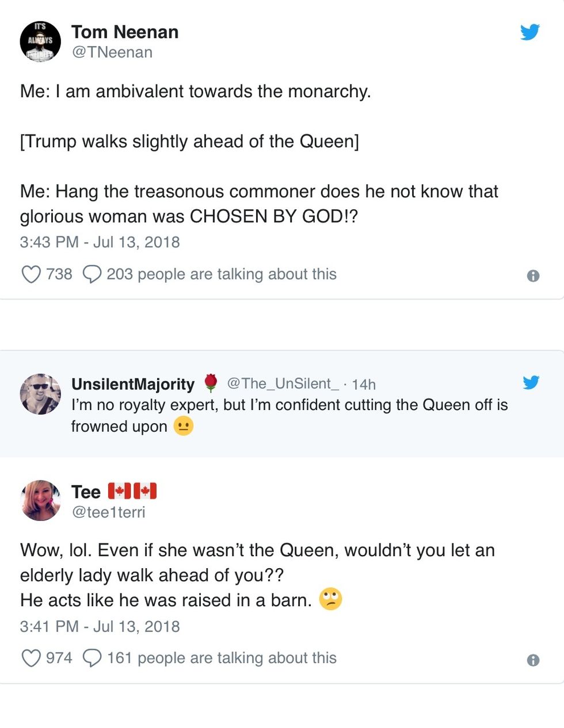Open reply bubble icon on Tee's tweet
Image resolution: width=564 pixels, height=728 pixels.
(92, 658)
